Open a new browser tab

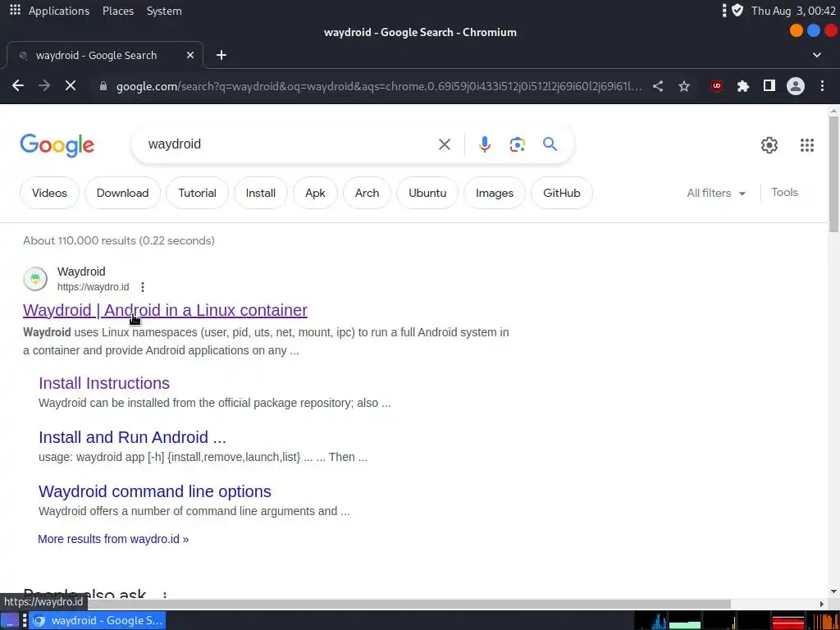[221, 55]
